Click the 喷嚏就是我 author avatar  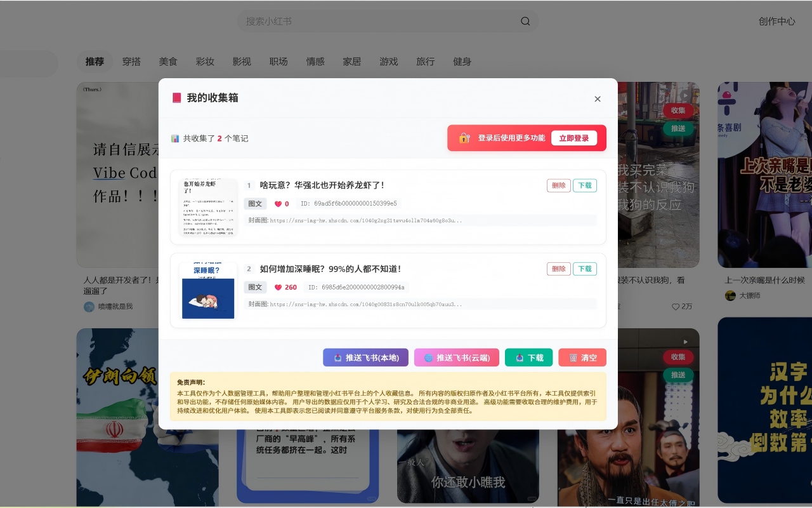89,306
